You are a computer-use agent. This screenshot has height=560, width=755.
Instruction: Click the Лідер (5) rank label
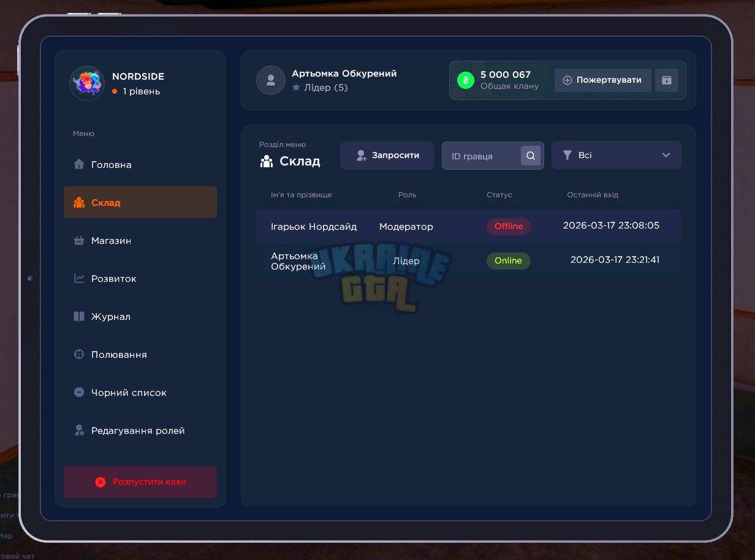(x=325, y=88)
